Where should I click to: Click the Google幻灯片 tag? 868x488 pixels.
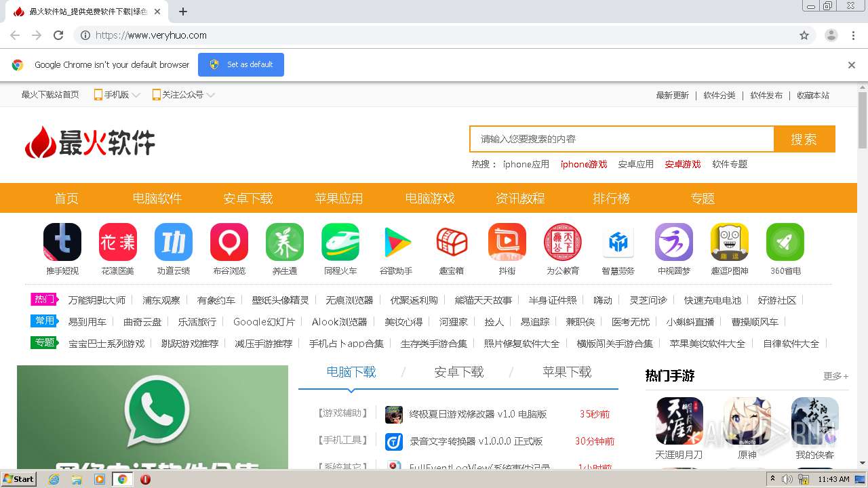[x=264, y=322]
